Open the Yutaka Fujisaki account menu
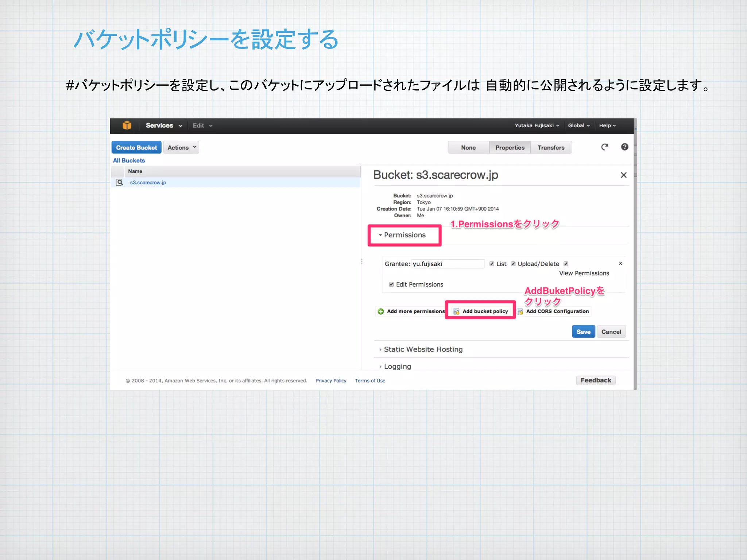The width and height of the screenshot is (747, 560). [x=537, y=125]
